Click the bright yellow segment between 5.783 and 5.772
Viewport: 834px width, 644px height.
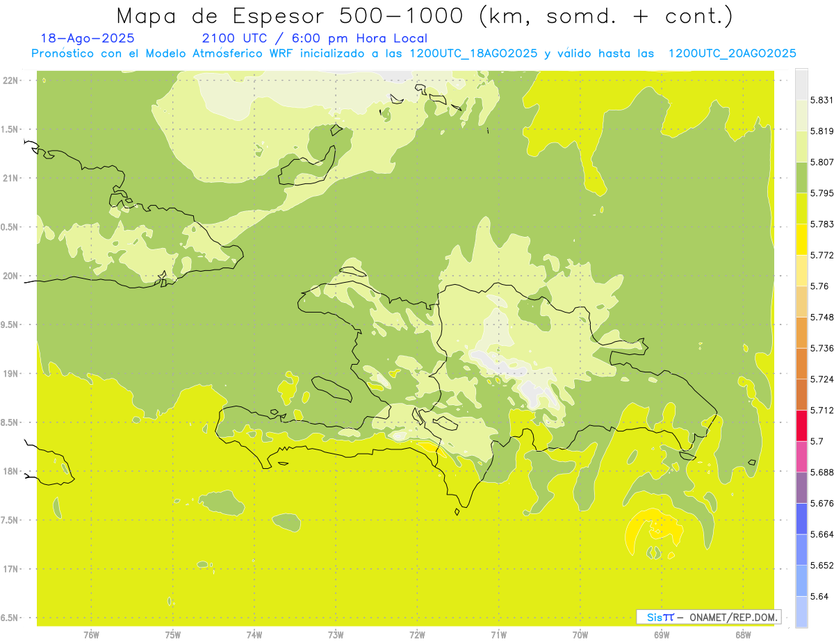801,239
